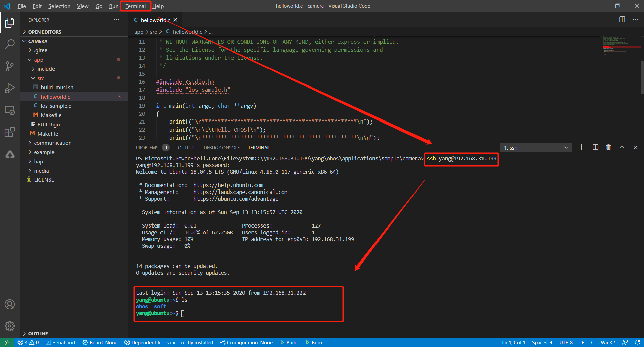Split the editor to the right

pos(622,20)
